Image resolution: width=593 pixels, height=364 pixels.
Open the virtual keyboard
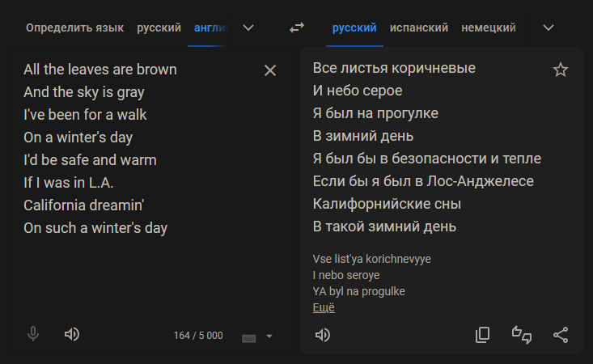[x=249, y=337]
